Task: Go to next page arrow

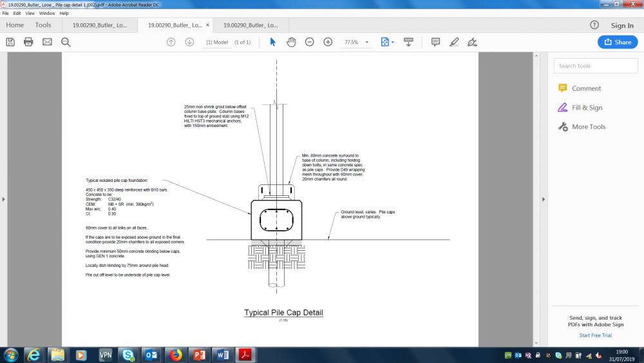Action: click(189, 42)
